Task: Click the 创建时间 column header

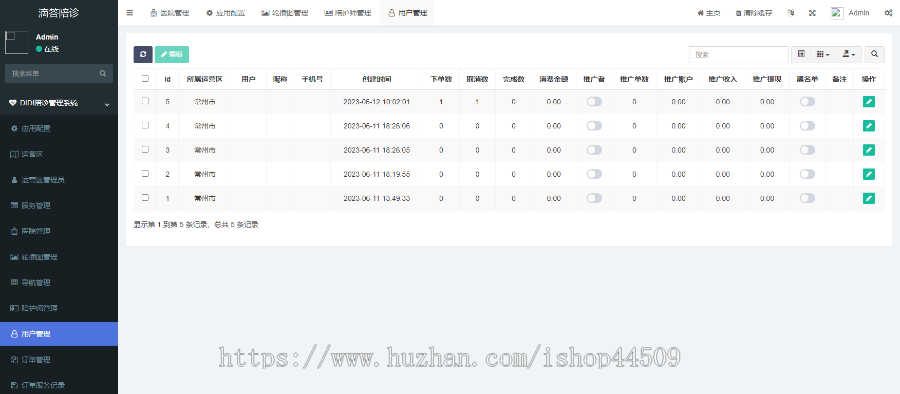Action: tap(377, 79)
